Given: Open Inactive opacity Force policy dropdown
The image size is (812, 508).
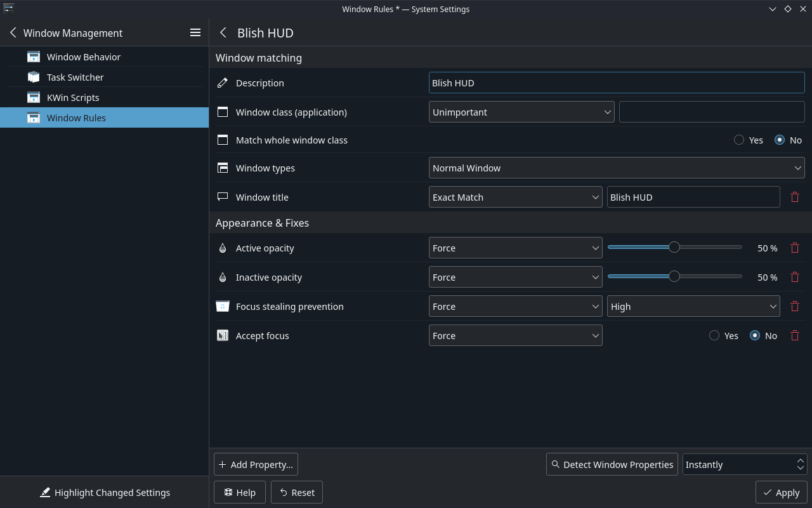Looking at the screenshot, I should pyautogui.click(x=516, y=277).
